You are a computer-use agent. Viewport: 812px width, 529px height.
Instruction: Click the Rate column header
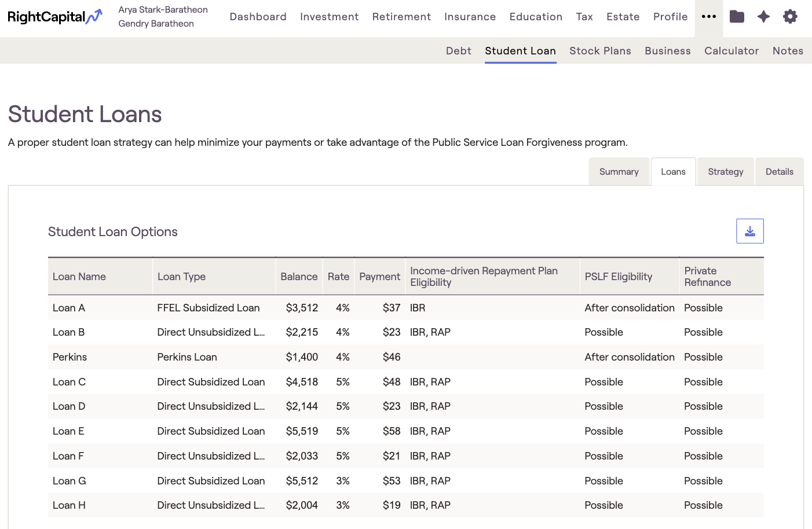(338, 277)
